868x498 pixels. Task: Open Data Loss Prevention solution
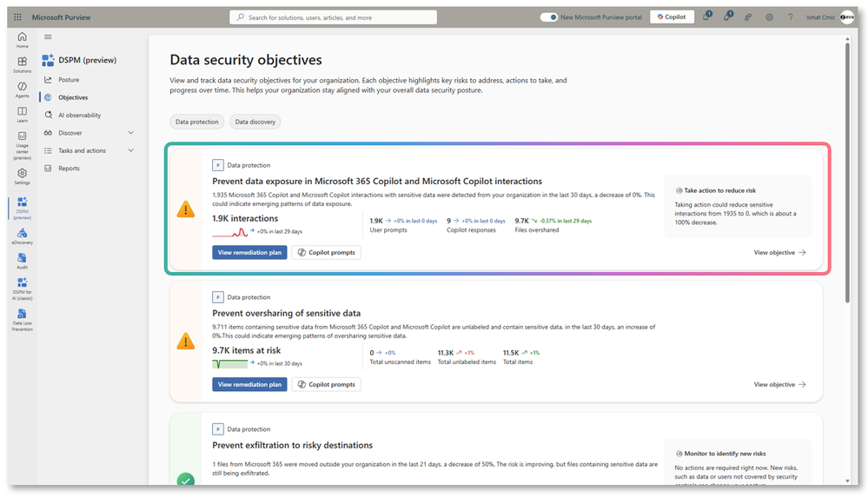[x=22, y=317]
